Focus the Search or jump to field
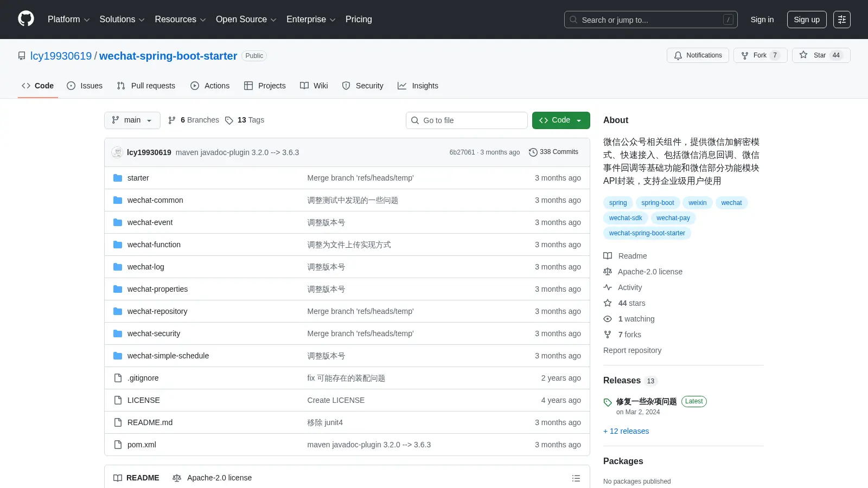Screen dimensions: 868x488 (651, 20)
